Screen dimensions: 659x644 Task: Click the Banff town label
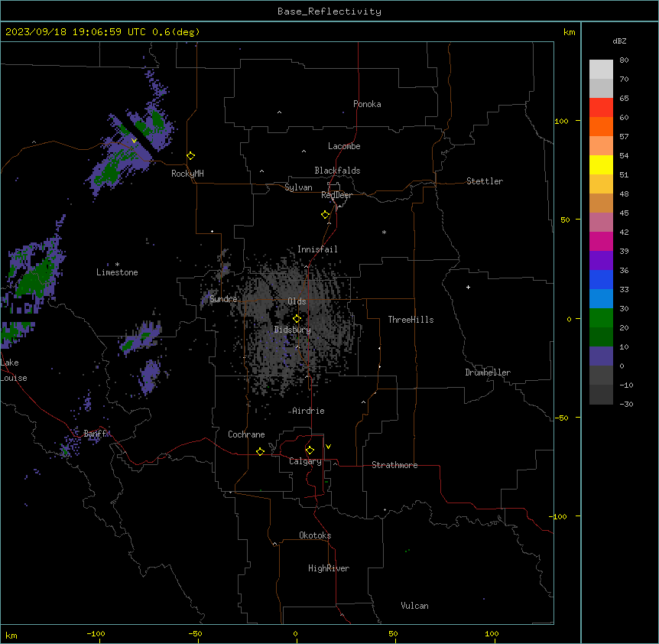tap(95, 434)
